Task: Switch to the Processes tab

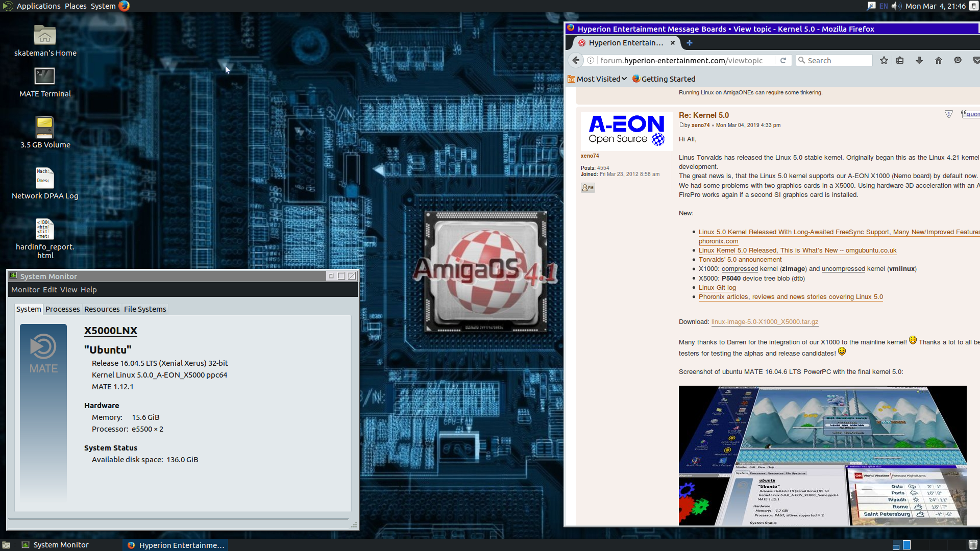Action: coord(62,309)
